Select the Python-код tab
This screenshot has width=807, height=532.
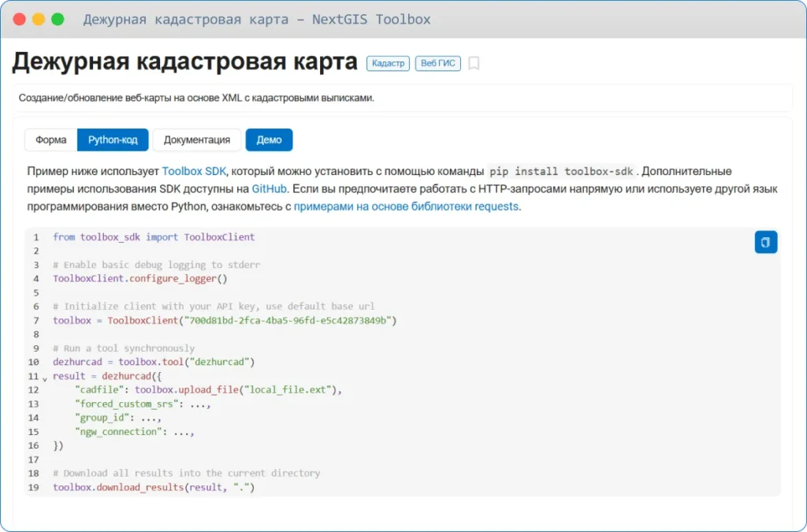113,140
